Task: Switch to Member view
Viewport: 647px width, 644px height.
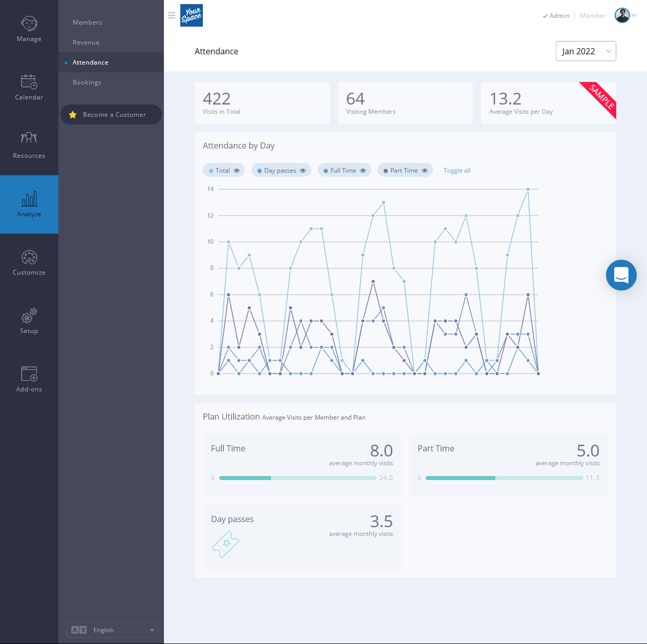Action: pos(593,16)
